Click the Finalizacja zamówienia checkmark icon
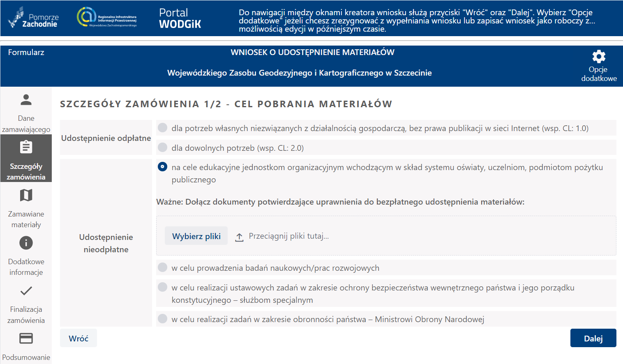623x364 pixels. [x=26, y=290]
